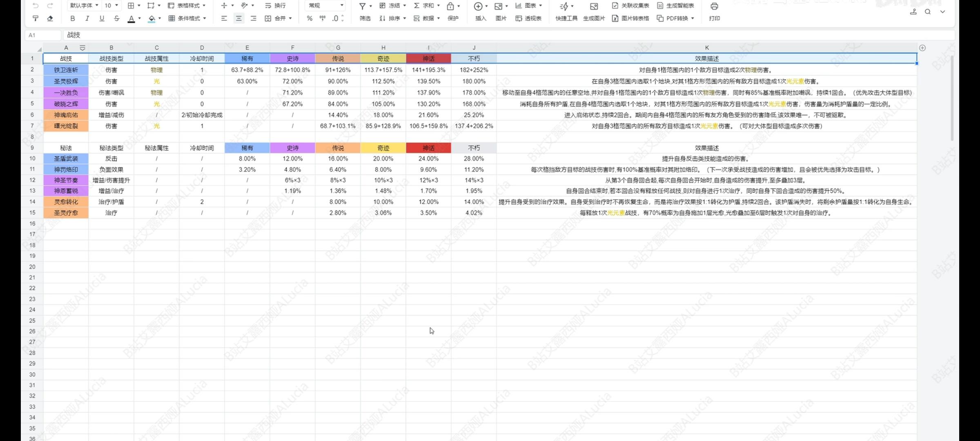Open the 常规 number format dropdown
980x441 pixels.
324,6
